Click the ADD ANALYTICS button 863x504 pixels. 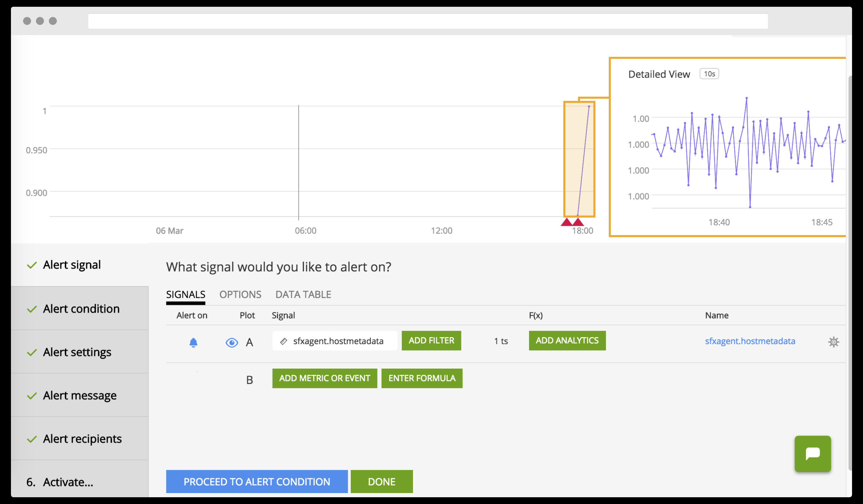pos(567,340)
